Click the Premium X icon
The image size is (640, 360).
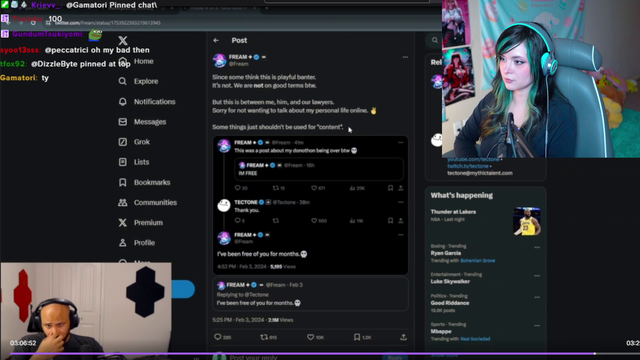122,222
